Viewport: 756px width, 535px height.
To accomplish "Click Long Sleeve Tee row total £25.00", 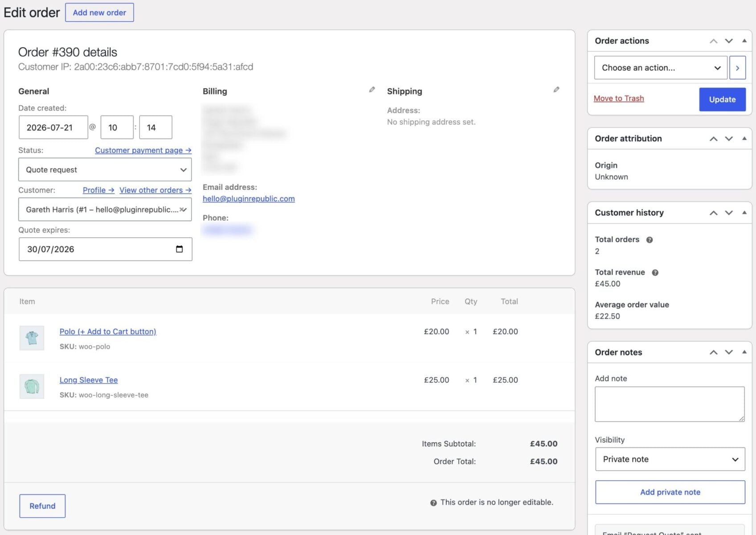I will point(505,380).
